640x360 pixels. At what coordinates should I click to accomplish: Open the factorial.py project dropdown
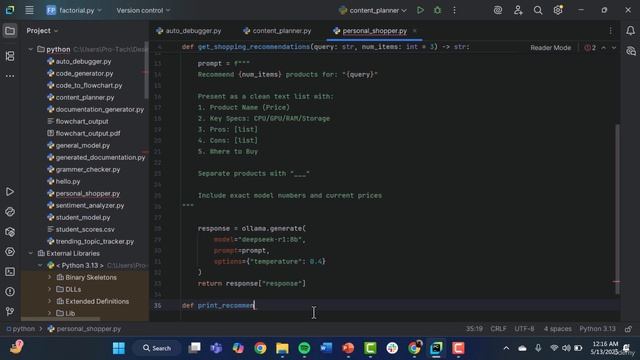[x=74, y=10]
